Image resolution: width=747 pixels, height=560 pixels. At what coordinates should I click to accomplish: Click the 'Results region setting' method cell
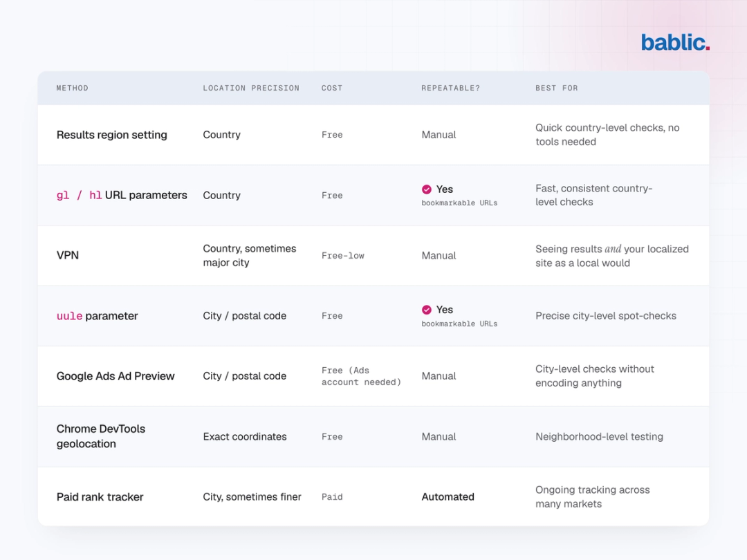click(112, 135)
